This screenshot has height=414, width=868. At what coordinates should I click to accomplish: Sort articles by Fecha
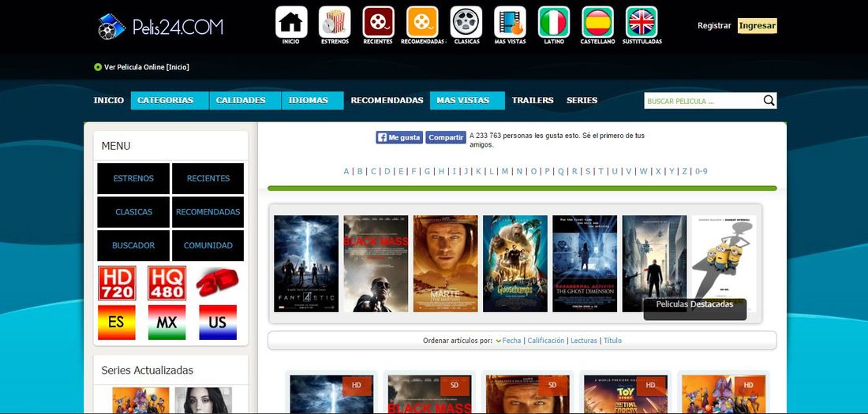click(x=511, y=341)
